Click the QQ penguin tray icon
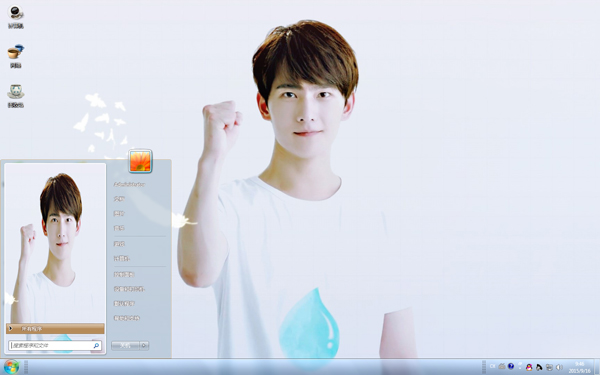 (x=529, y=367)
